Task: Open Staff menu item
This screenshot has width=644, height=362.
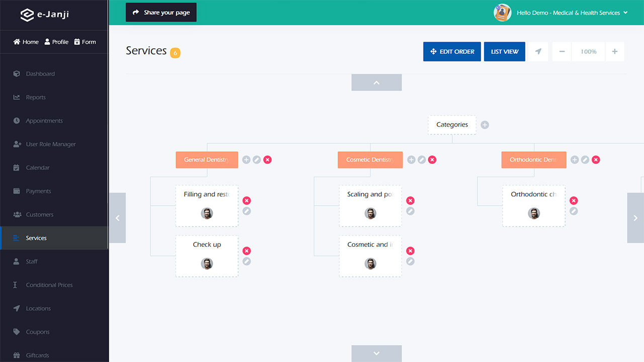Action: click(x=54, y=261)
